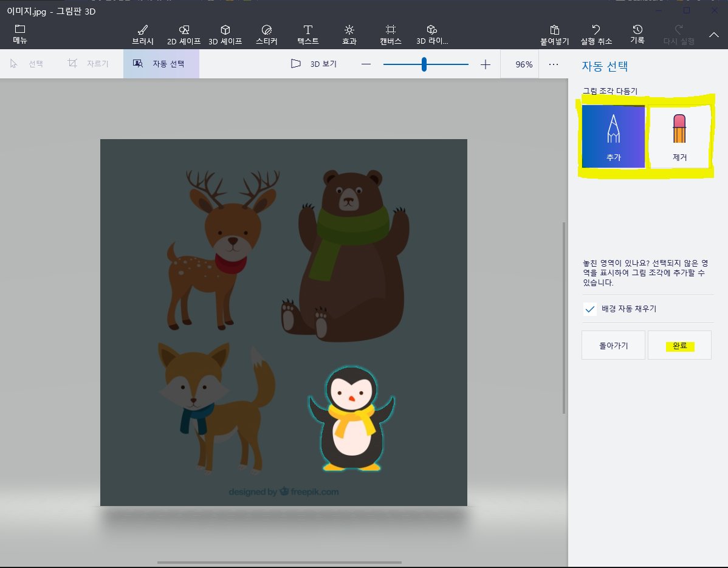Open the 효과 effects panel
The image size is (728, 568).
(349, 35)
